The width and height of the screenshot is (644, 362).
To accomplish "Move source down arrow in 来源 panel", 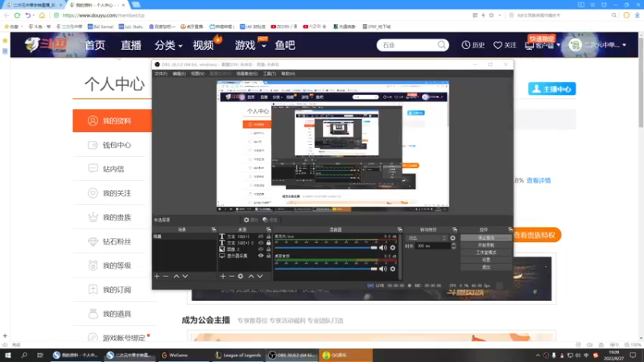I will (260, 276).
